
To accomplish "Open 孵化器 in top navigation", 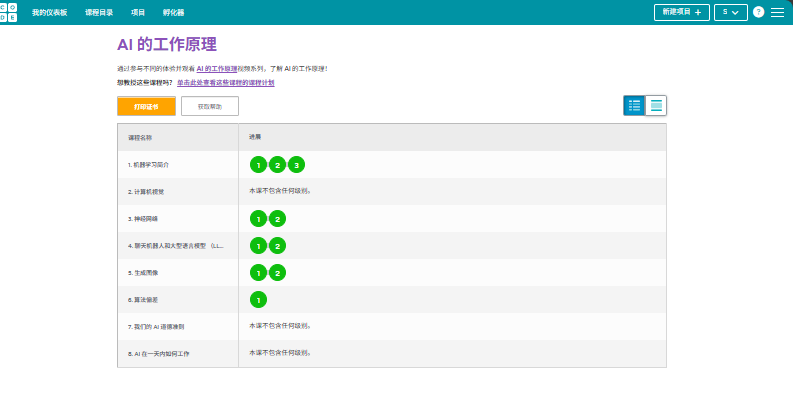I will (x=173, y=13).
